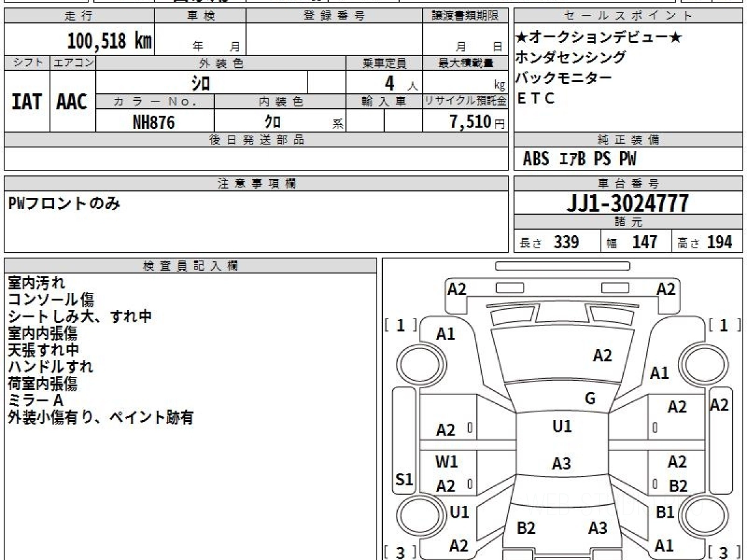Select the recycle deposit amount 7,510円

(477, 122)
